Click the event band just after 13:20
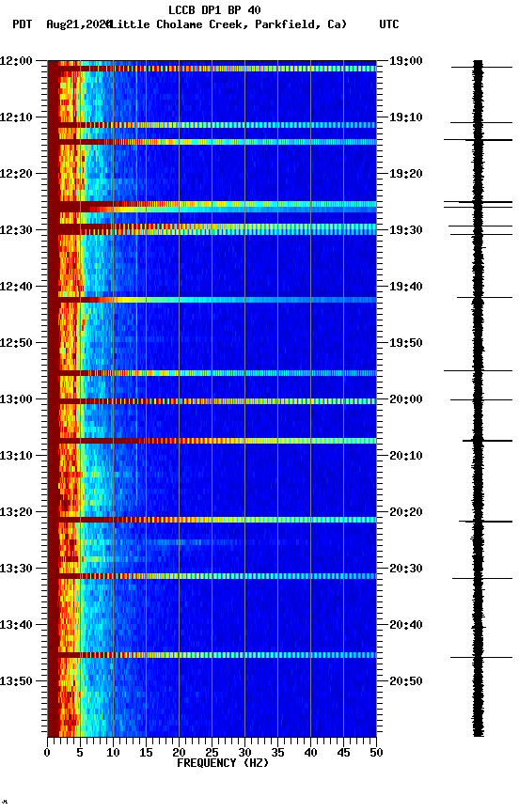 tap(212, 520)
